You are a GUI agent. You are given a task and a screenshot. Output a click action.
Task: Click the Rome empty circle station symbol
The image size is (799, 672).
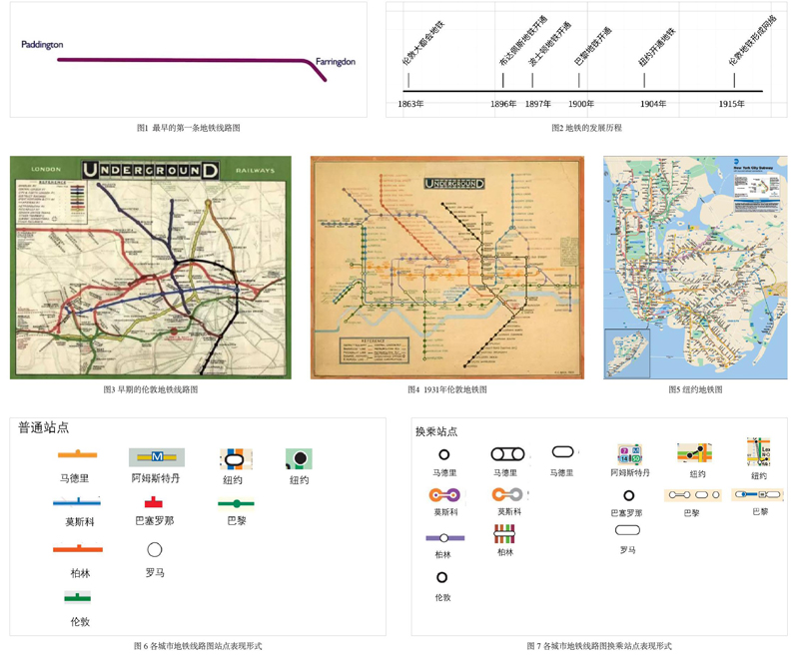pyautogui.click(x=155, y=550)
